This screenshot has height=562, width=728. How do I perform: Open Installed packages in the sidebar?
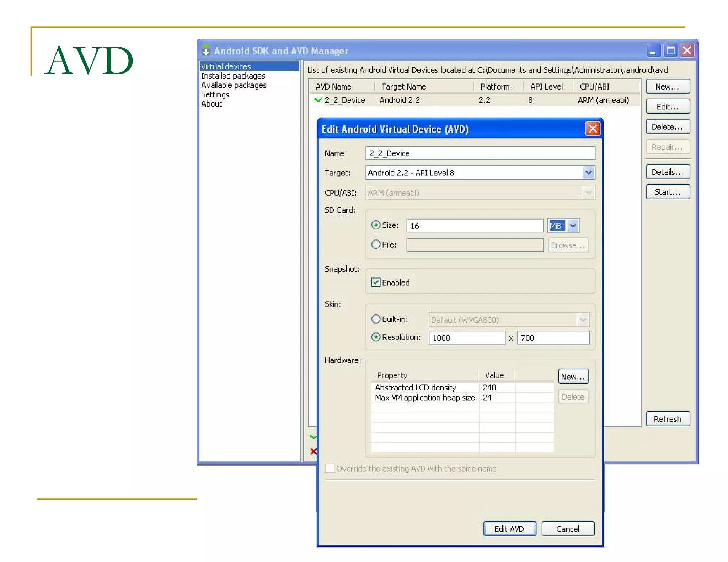point(233,76)
